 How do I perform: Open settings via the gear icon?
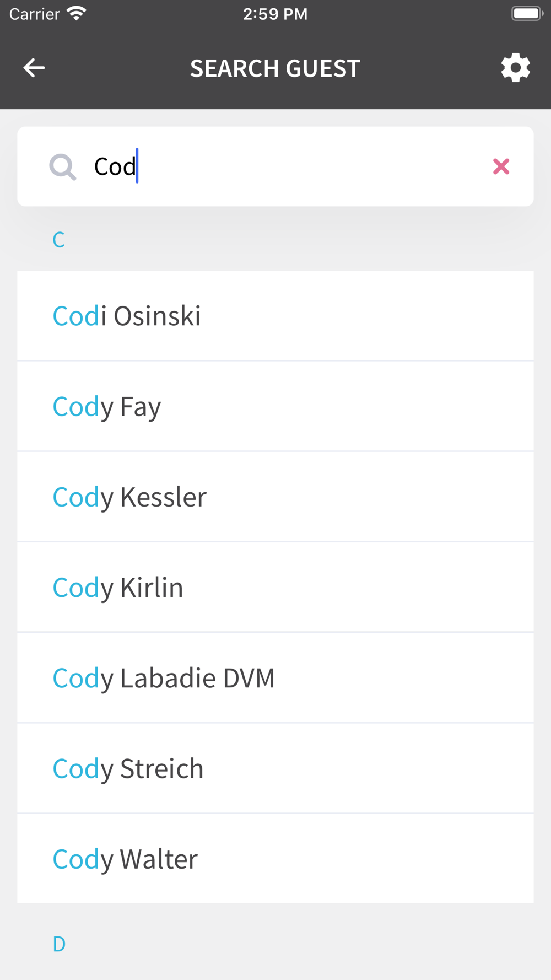[x=515, y=68]
